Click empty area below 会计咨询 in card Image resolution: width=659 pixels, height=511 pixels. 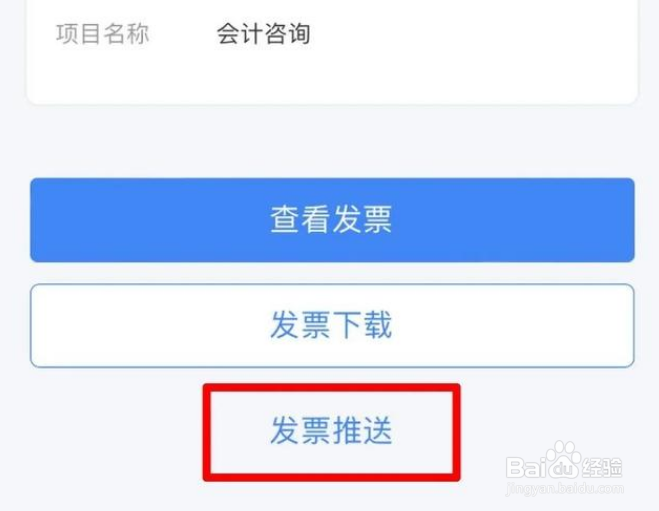(x=332, y=78)
